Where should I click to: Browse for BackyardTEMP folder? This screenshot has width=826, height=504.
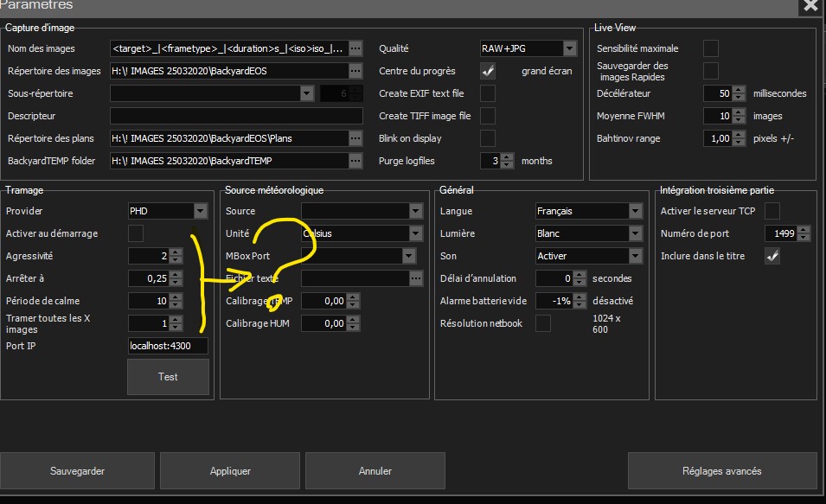point(355,161)
